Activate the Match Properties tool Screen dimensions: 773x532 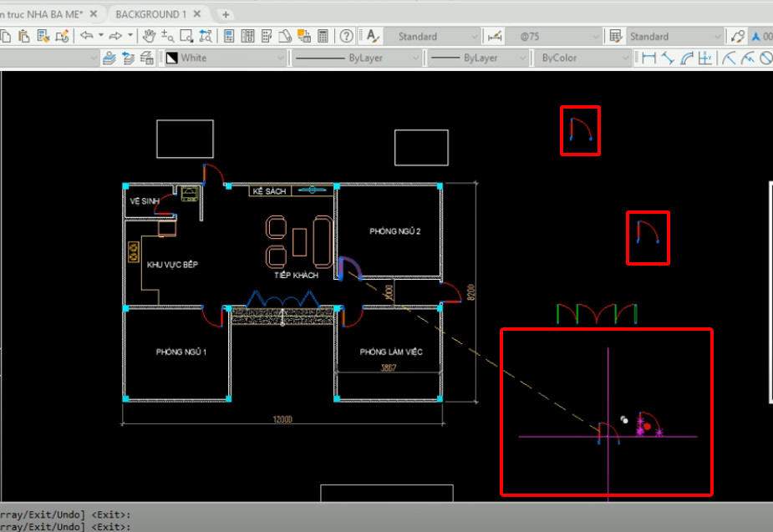(x=42, y=36)
